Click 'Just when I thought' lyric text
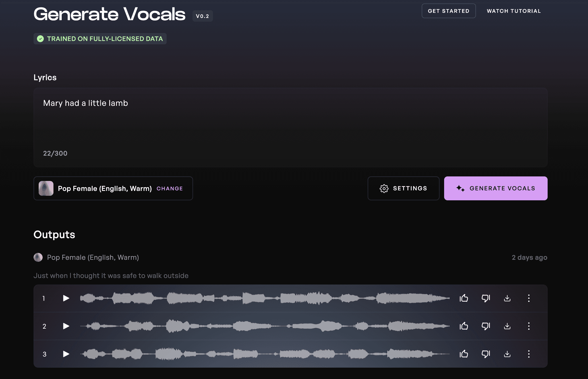This screenshot has width=588, height=379. [x=111, y=276]
